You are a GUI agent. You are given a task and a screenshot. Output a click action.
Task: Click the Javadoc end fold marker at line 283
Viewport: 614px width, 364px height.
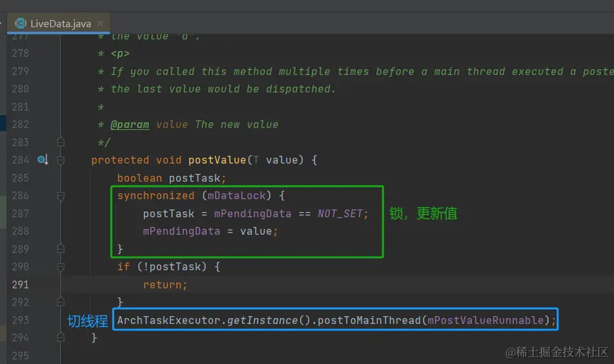[x=61, y=142]
